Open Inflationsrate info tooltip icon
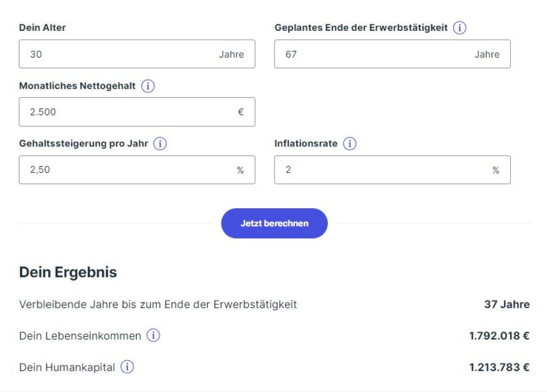 pos(349,144)
